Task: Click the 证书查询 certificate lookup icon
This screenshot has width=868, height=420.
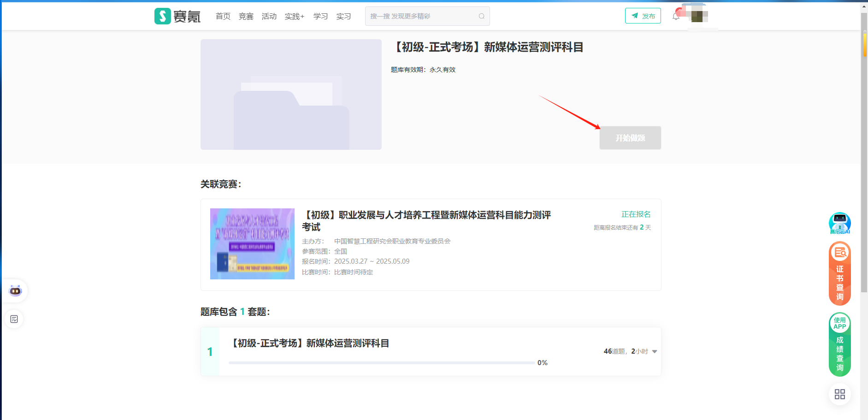Action: (839, 273)
